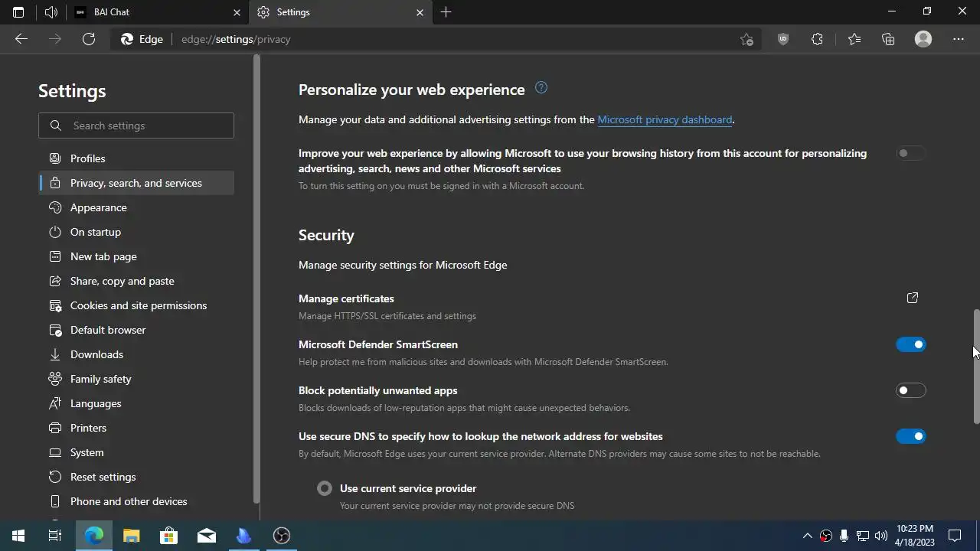Toggle browsing history personalization switch
The height and width of the screenshot is (551, 980).
click(910, 153)
